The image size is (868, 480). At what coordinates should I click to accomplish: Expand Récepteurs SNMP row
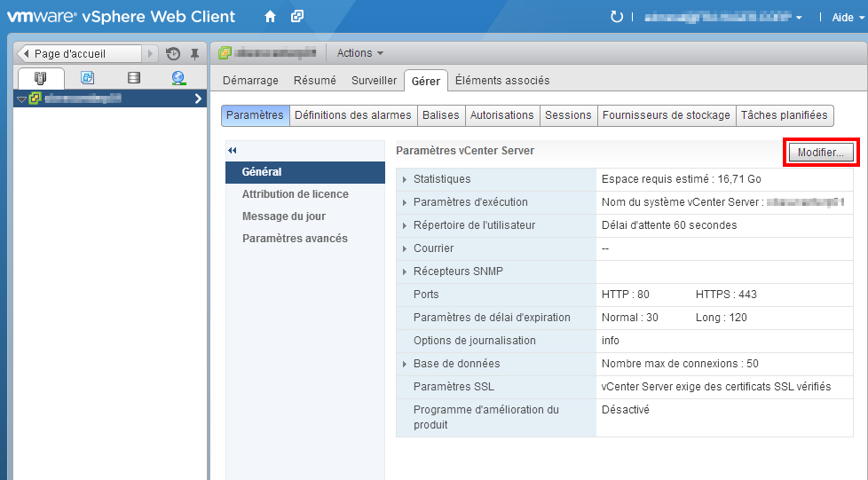pos(405,271)
